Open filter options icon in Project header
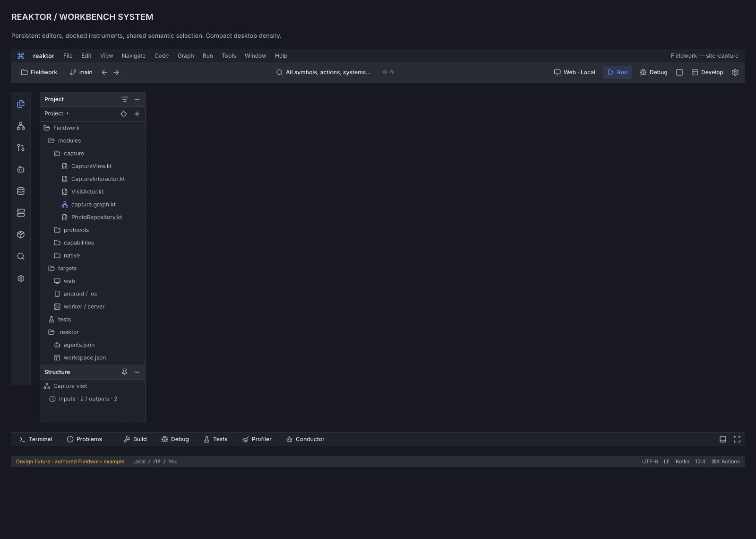Viewport: 756px width, 539px height. pos(125,99)
